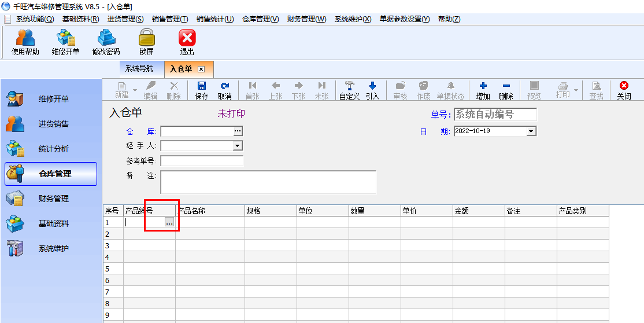Open 修改密码 change password

pos(106,42)
